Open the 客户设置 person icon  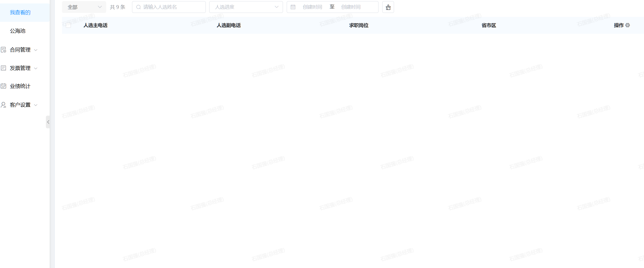(x=3, y=105)
